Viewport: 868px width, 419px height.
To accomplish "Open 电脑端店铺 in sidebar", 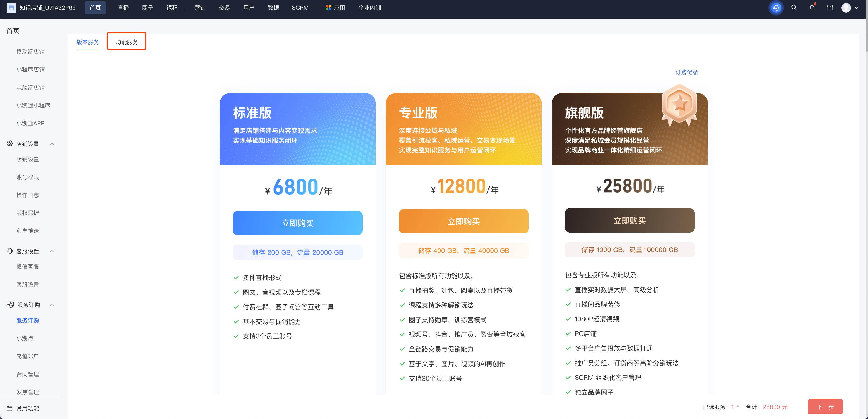I will 30,87.
